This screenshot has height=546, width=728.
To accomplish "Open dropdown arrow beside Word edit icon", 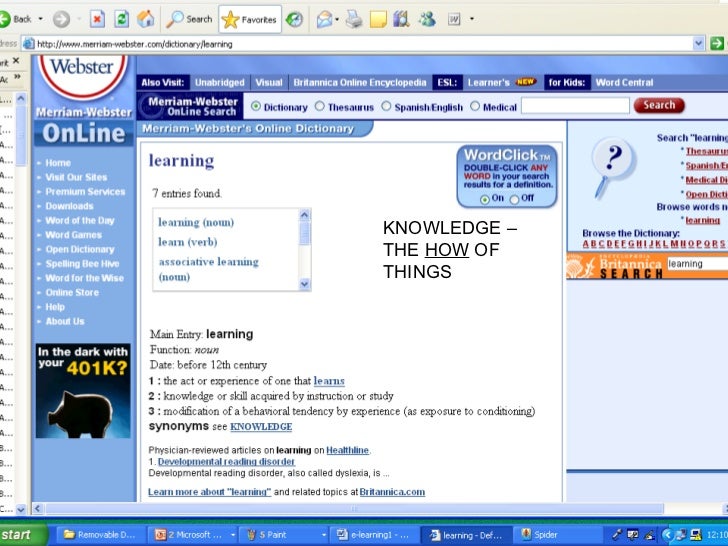I will [472, 20].
